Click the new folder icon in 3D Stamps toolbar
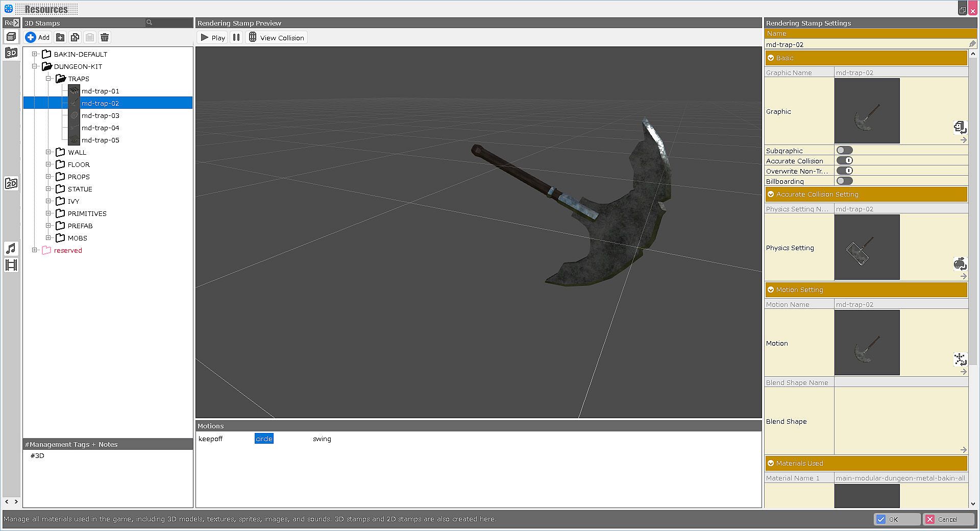The image size is (980, 531). click(x=60, y=37)
